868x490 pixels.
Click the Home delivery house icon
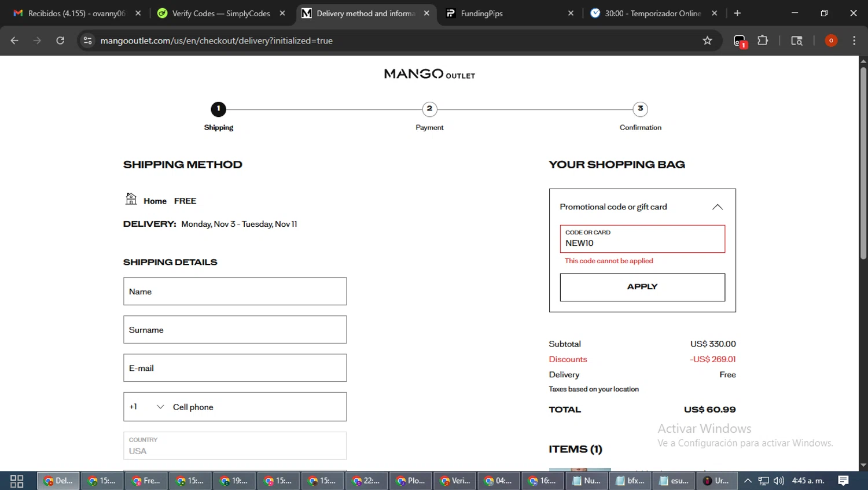[131, 199]
